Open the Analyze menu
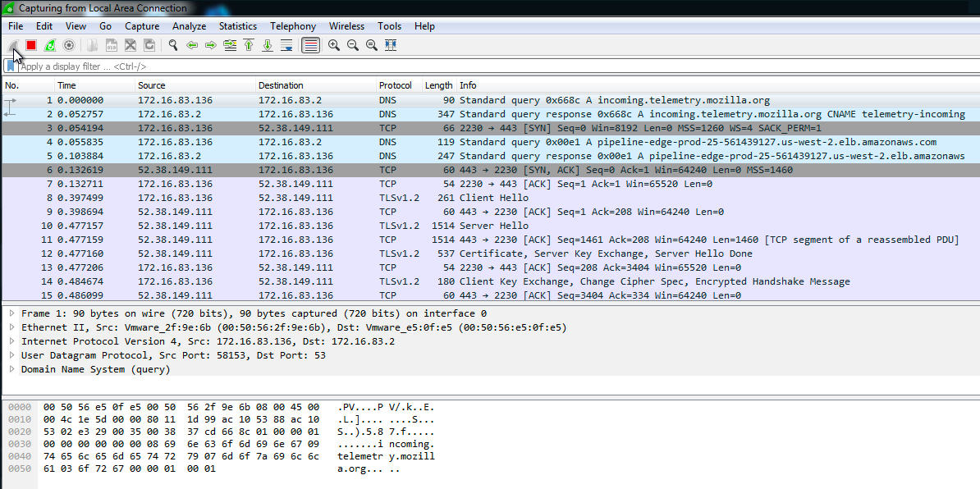 (189, 26)
